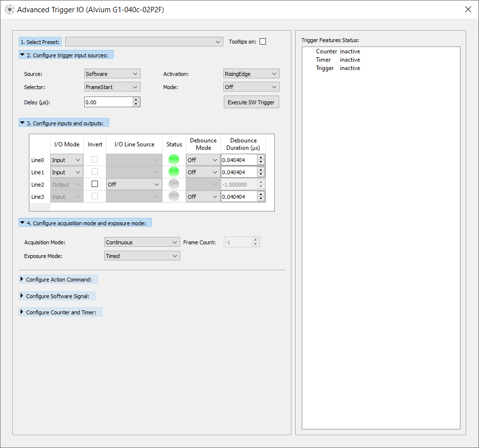
Task: Open the Acquisition Mode dropdown
Action: tap(142, 242)
